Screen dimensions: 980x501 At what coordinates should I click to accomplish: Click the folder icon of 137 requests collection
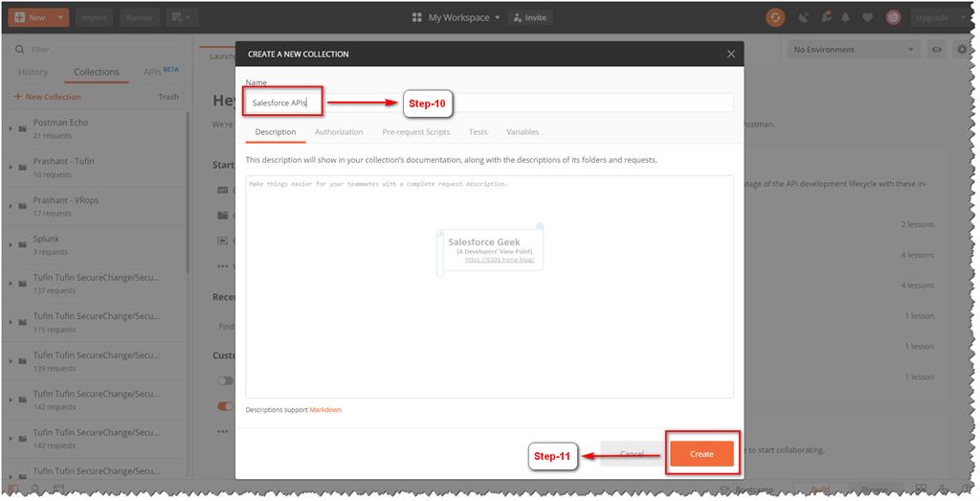tap(23, 284)
